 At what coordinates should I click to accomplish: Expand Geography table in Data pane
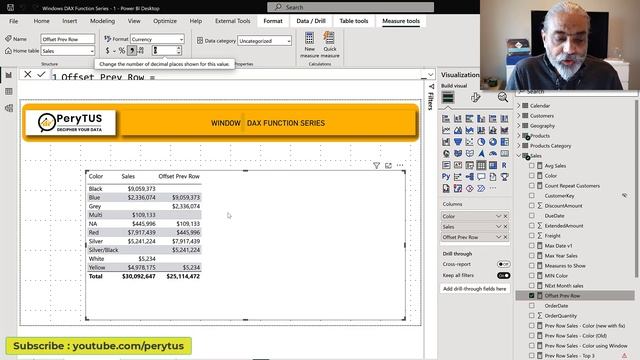(519, 125)
